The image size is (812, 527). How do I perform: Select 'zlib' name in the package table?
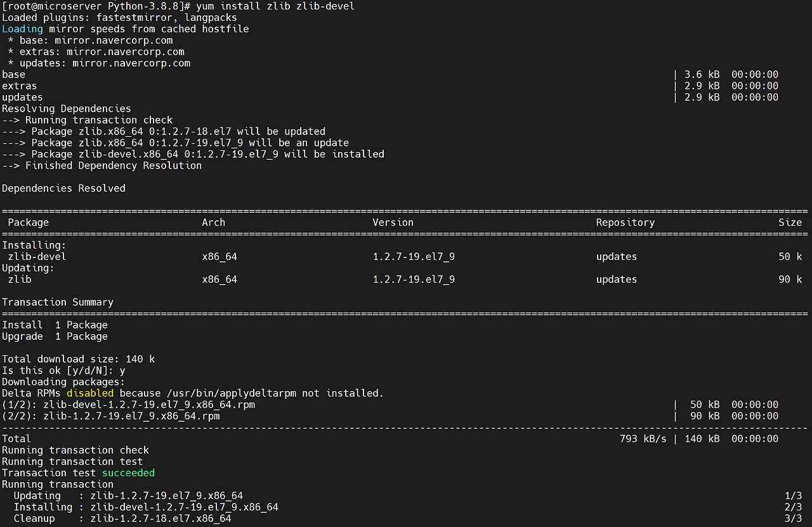[19, 280]
